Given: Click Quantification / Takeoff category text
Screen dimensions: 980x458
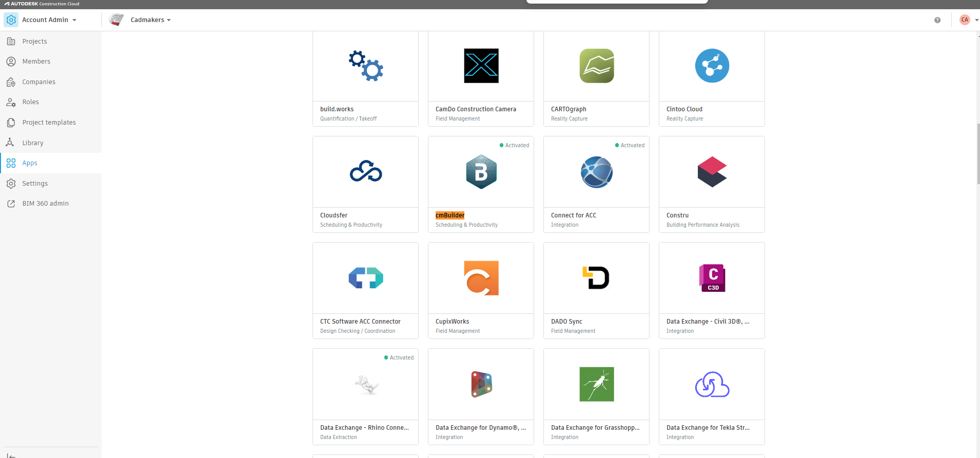Looking at the screenshot, I should click(x=348, y=118).
